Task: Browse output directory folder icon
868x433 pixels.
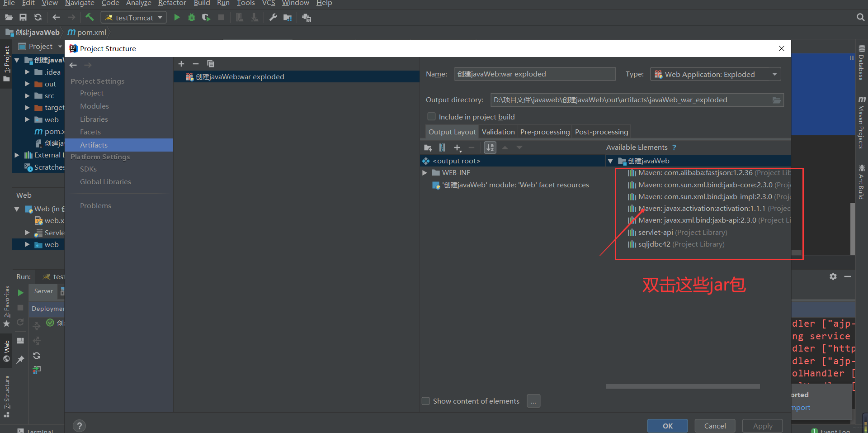Action: pos(776,100)
